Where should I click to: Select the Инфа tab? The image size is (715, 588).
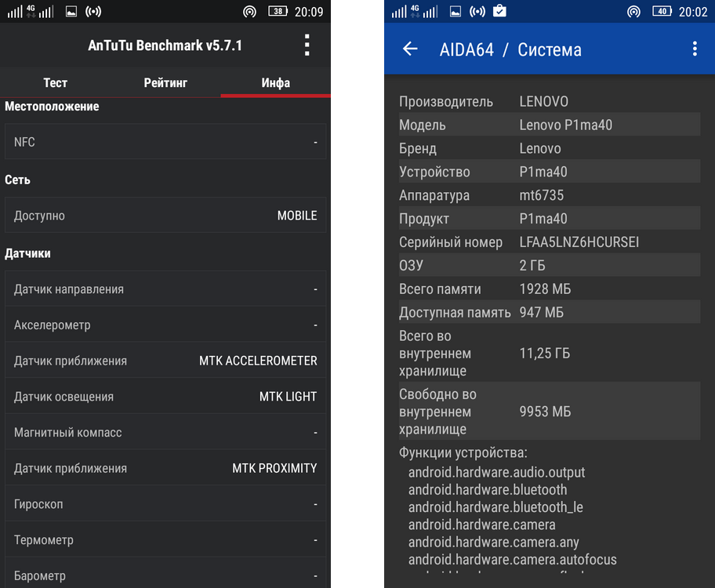coord(275,82)
